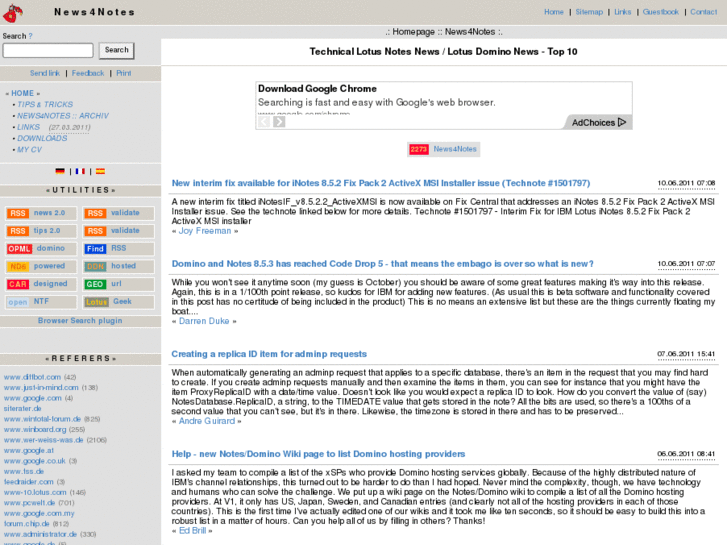
Task: Open the Find RSS badge
Action: [x=118, y=249]
